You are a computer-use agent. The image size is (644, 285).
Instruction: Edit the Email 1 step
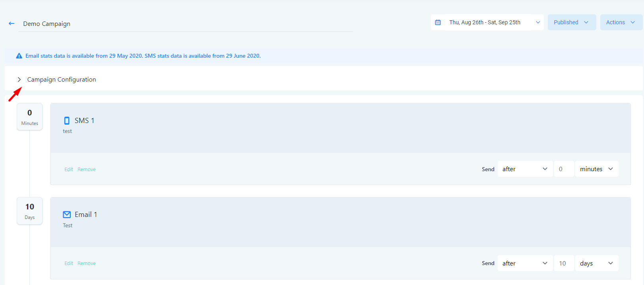coord(69,264)
